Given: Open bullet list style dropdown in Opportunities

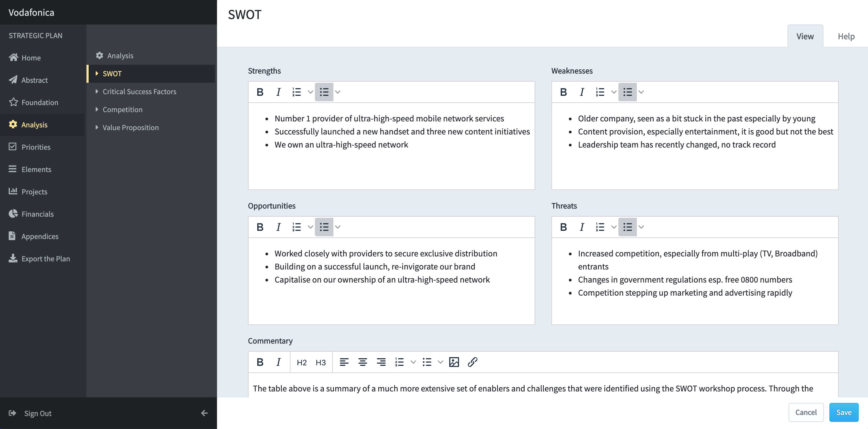Looking at the screenshot, I should click(338, 227).
